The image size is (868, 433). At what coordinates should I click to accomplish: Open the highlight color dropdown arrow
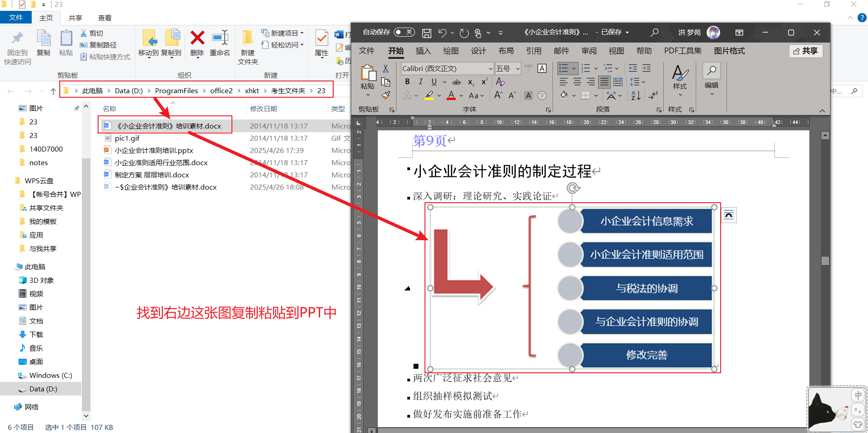pyautogui.click(x=439, y=95)
